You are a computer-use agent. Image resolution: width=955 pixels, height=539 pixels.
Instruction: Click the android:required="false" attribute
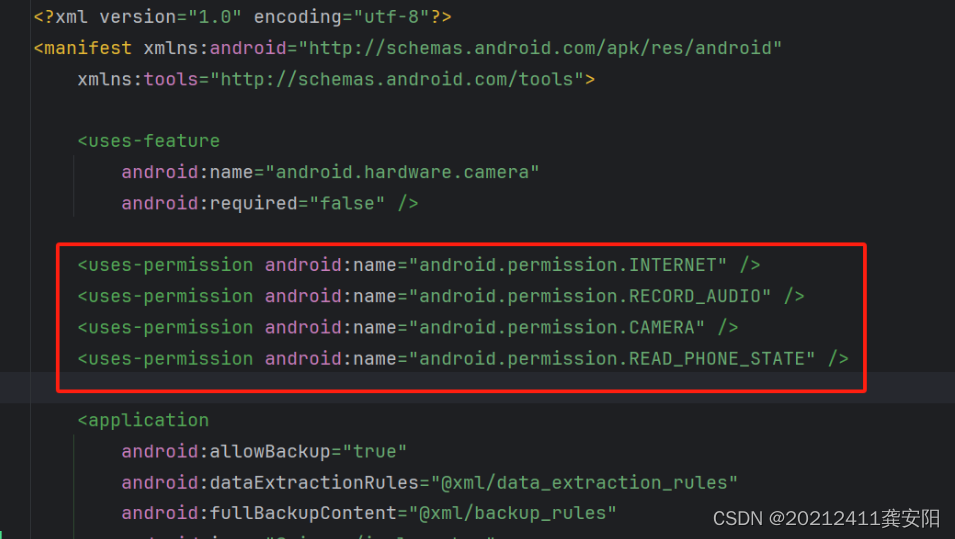pos(253,203)
